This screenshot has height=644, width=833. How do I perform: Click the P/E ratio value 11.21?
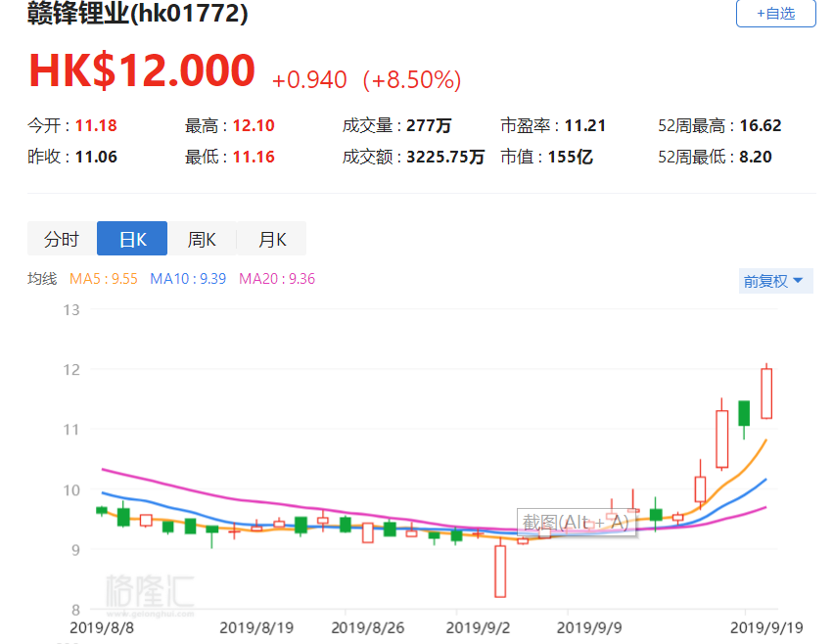pyautogui.click(x=585, y=125)
